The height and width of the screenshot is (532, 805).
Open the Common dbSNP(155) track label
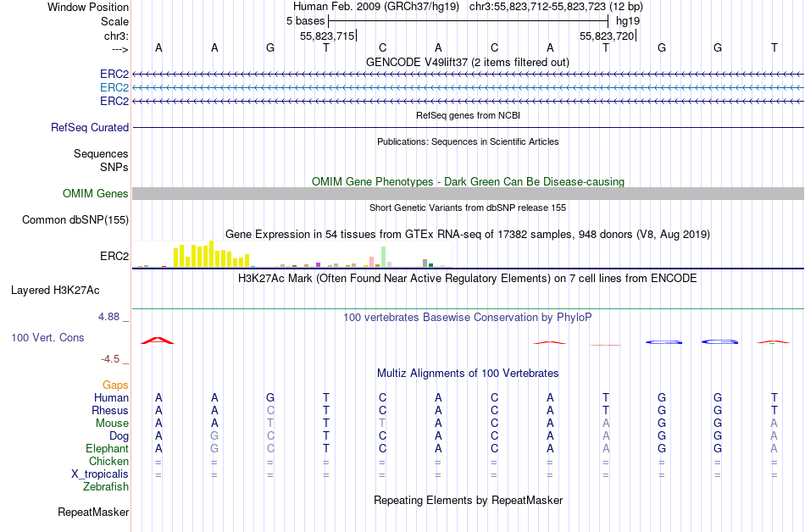pos(75,219)
